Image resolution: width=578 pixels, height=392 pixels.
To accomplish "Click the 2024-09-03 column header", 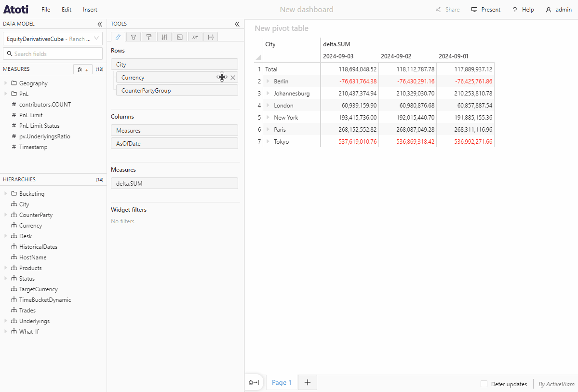I will (338, 56).
